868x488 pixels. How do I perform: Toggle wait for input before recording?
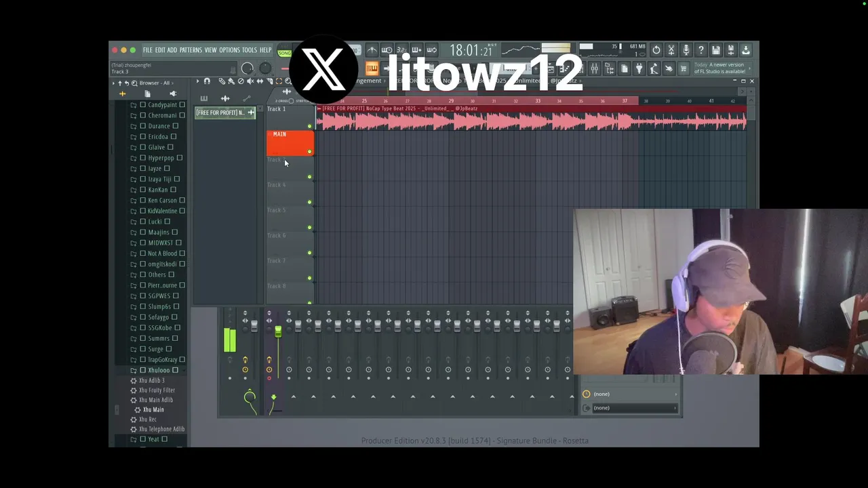coord(387,49)
